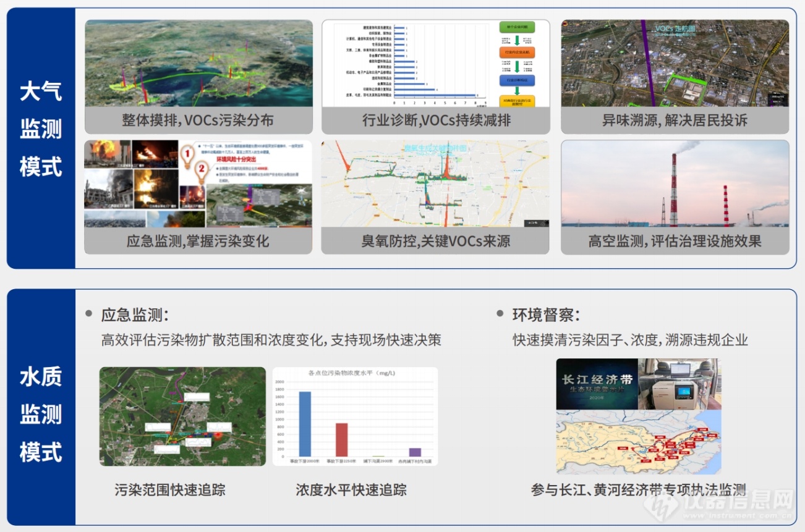Select the caption 高空监测, 评估治理设施效果
The image size is (805, 532).
[x=675, y=241]
